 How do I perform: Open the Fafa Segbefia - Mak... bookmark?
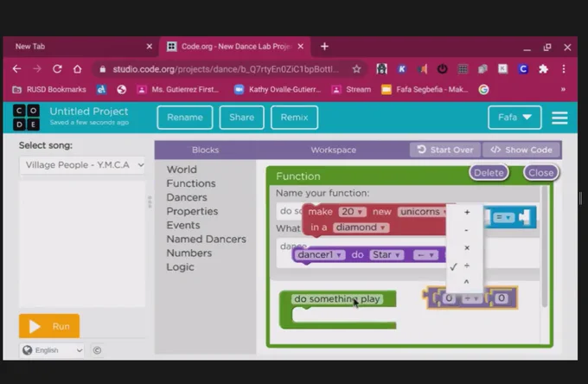(x=425, y=90)
